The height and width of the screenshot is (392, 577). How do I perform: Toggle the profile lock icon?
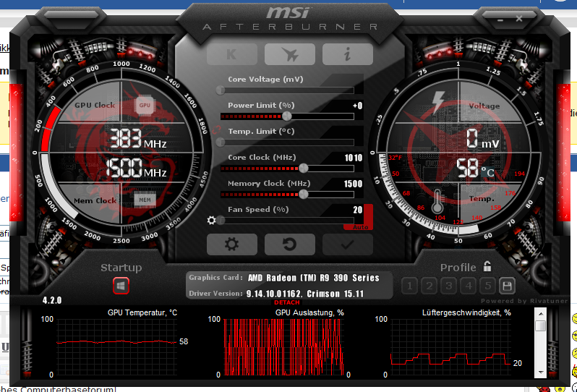[x=487, y=266]
